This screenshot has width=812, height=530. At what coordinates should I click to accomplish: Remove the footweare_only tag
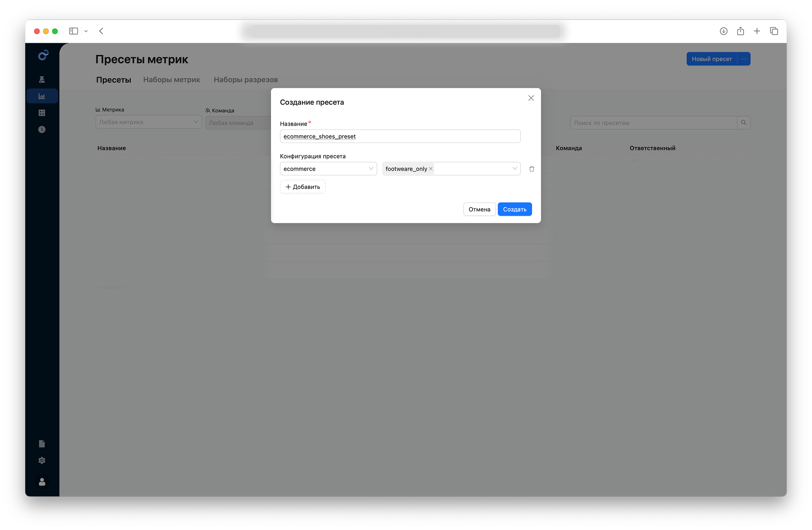tap(431, 169)
